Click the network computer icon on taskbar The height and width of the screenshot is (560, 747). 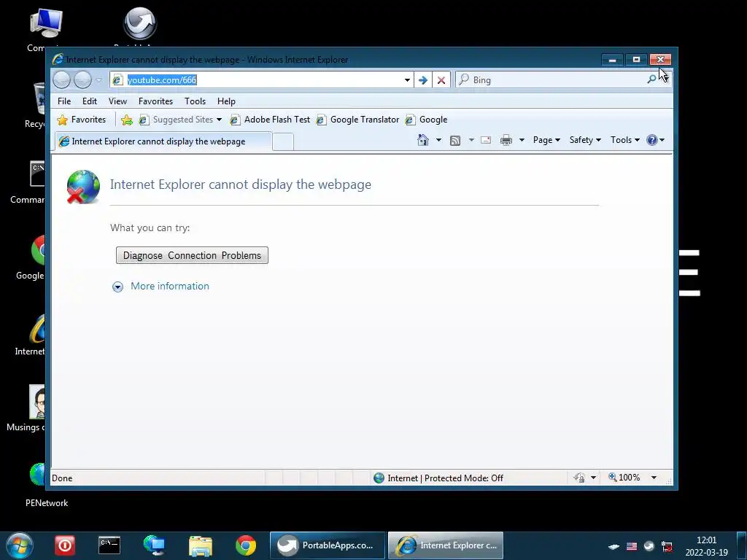pyautogui.click(x=155, y=545)
